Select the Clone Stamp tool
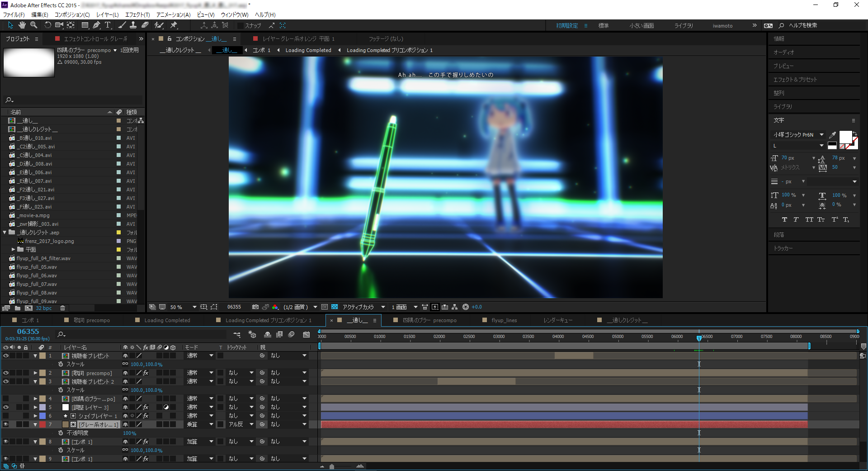868x471 pixels. tap(133, 25)
